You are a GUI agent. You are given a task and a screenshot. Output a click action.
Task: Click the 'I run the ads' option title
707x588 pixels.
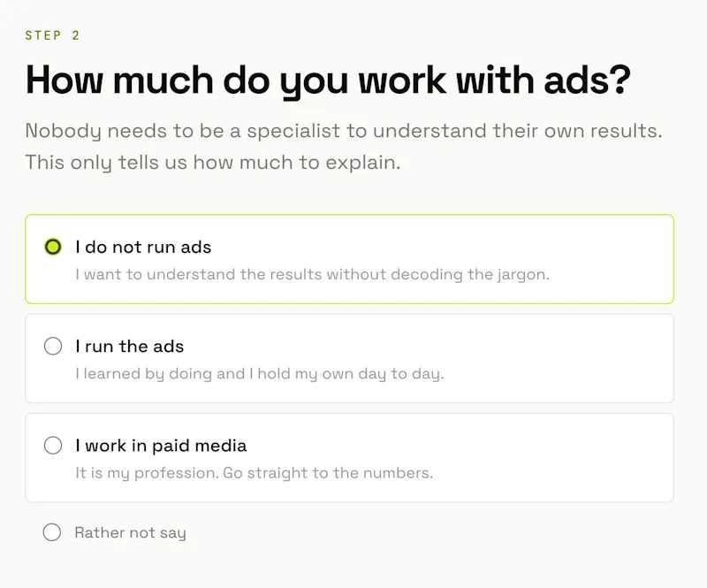(130, 346)
